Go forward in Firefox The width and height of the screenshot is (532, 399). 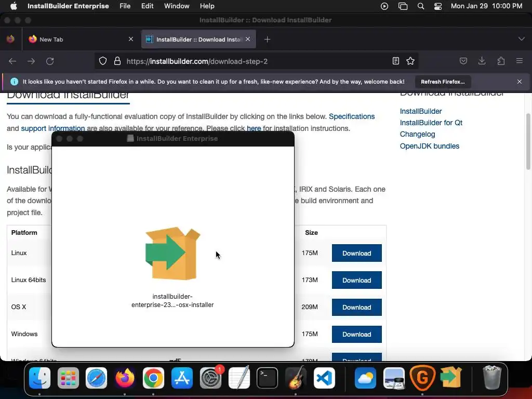(x=31, y=61)
